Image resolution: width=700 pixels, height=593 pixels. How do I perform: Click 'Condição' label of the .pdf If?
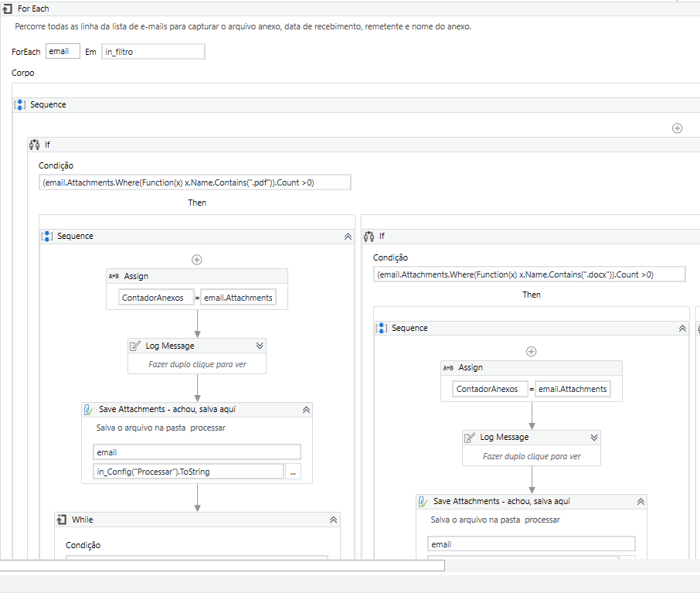(x=56, y=165)
